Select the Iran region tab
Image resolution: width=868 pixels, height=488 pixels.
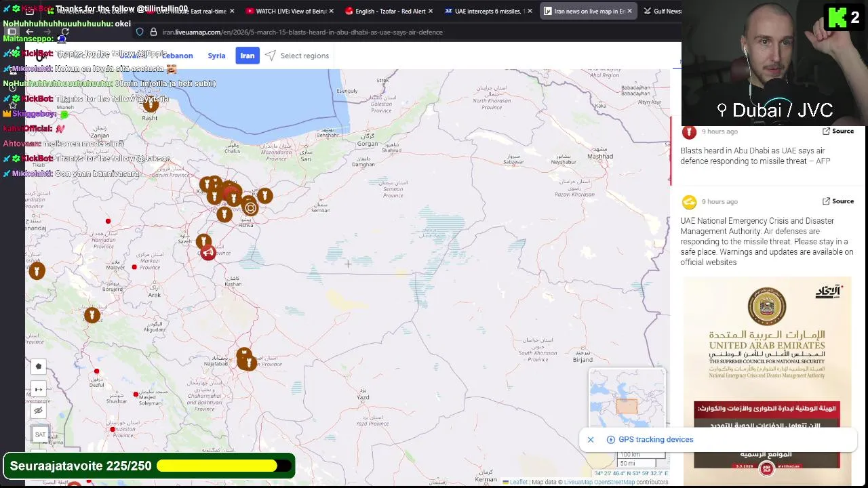[x=247, y=56]
